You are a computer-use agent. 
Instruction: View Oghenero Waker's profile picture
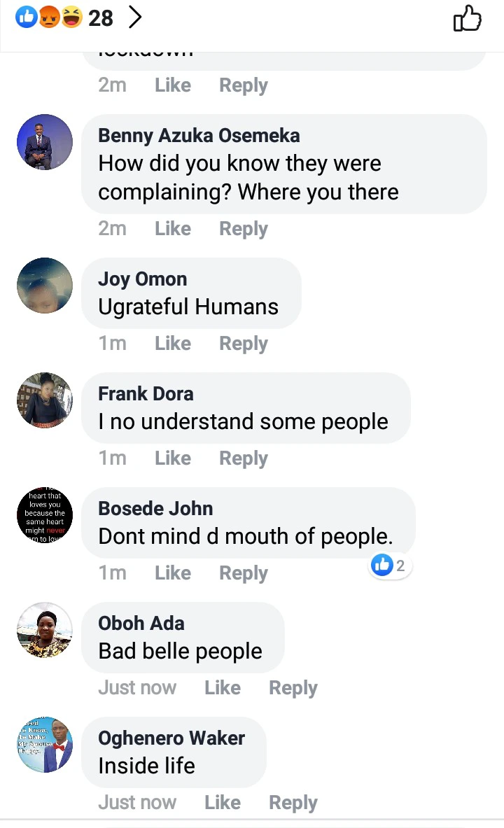point(45,745)
